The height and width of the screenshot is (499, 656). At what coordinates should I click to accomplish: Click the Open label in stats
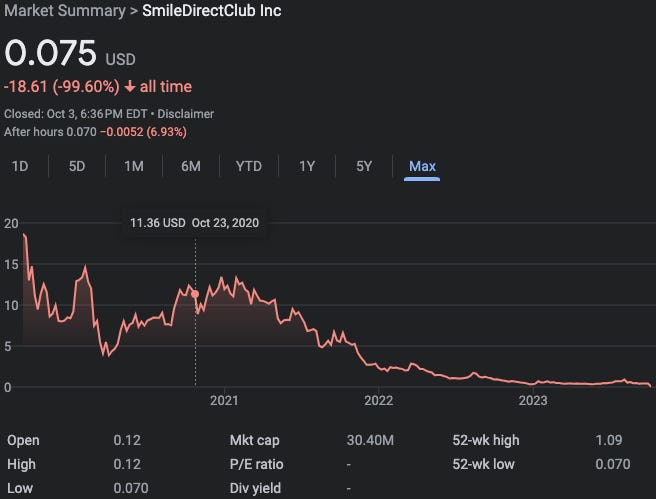pyautogui.click(x=23, y=440)
